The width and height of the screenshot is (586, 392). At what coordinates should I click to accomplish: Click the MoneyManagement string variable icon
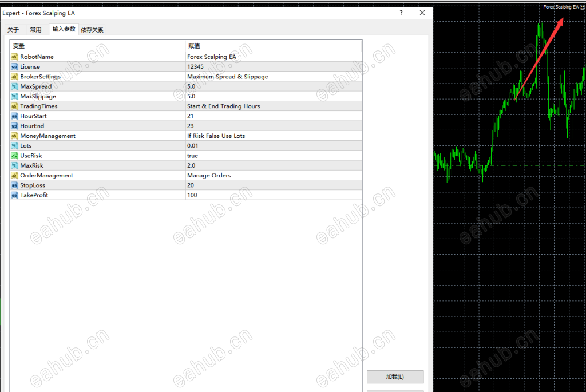coord(14,136)
